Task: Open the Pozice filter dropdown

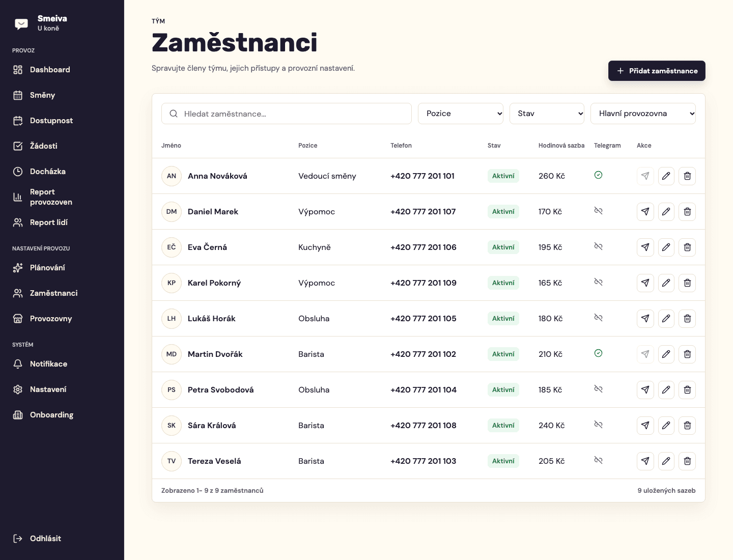Action: pyautogui.click(x=461, y=114)
